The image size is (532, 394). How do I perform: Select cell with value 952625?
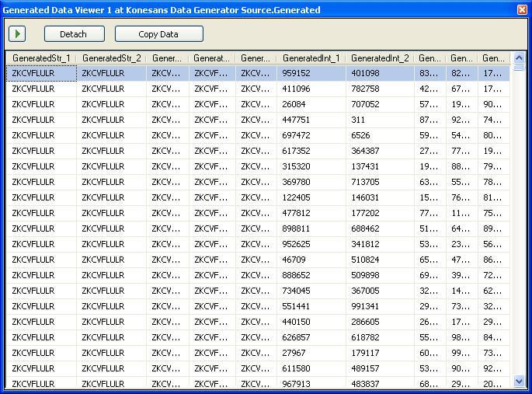coord(311,244)
